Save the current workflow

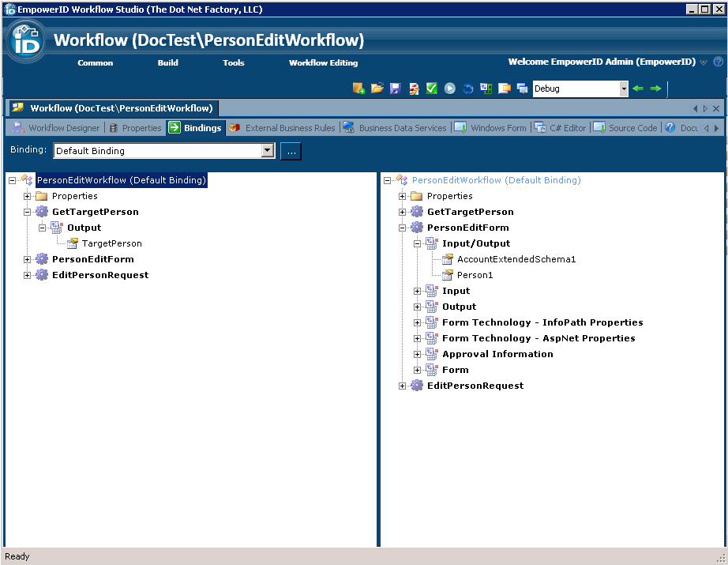(395, 89)
